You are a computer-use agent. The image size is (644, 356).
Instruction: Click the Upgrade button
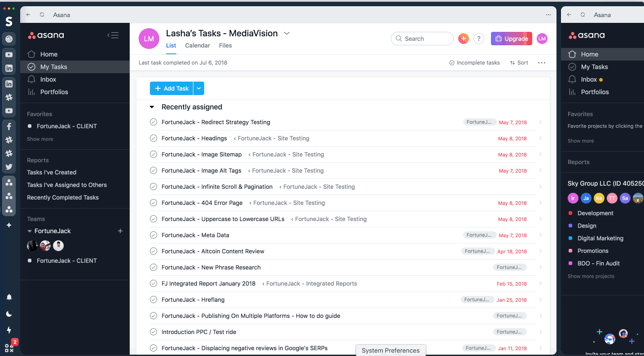[512, 39]
